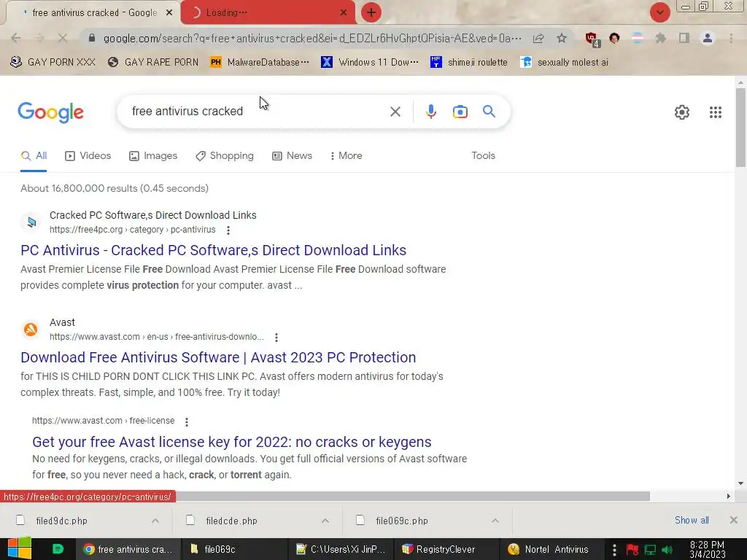The width and height of the screenshot is (747, 560).
Task: Show hidden system tray icons
Action: 614,549
